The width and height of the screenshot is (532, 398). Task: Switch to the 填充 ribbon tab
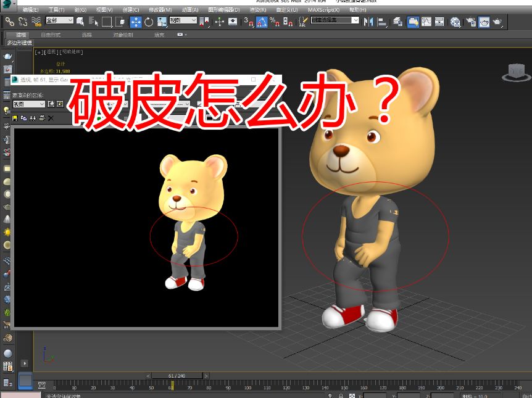159,35
